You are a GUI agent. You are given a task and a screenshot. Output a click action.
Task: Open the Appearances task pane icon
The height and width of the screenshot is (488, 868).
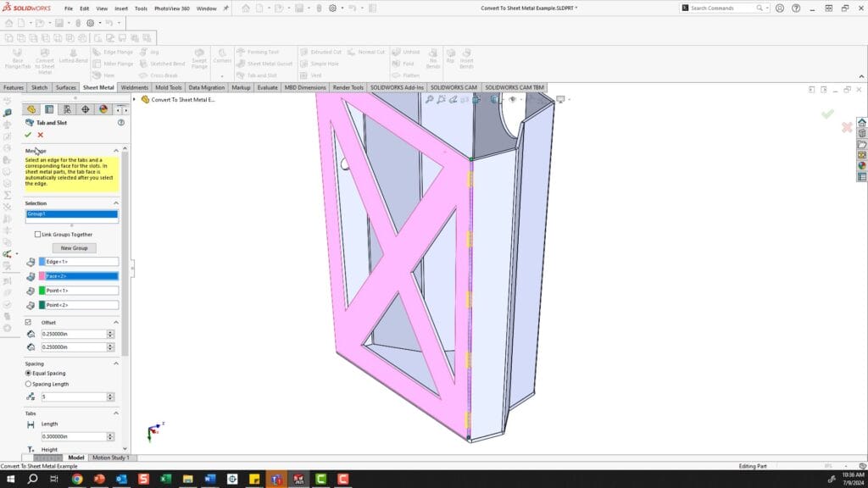coord(862,166)
